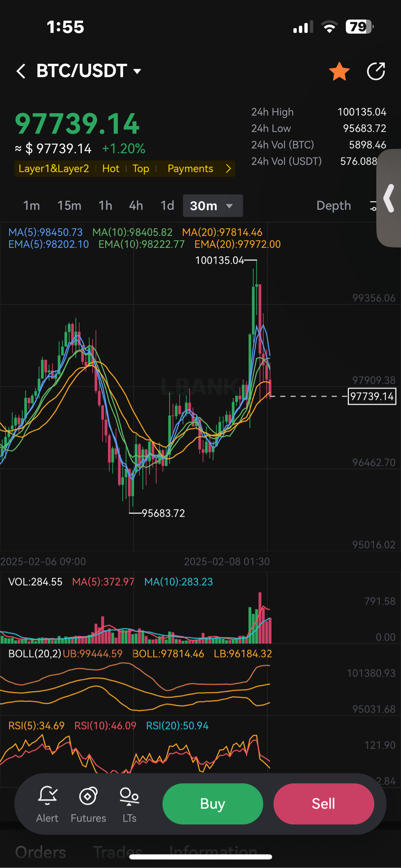Tap the Layer1&Layer2 tag
Image resolution: width=401 pixels, height=868 pixels.
pos(54,169)
